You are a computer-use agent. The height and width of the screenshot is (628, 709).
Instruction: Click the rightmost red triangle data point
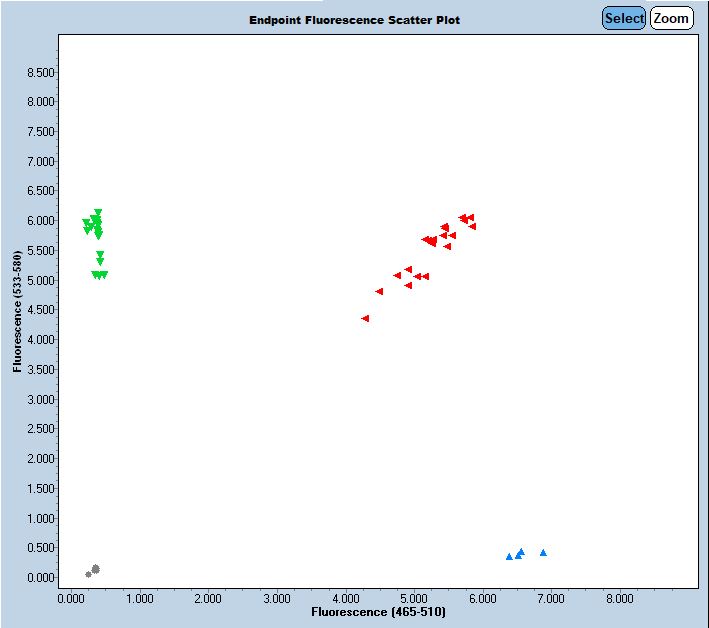472,226
